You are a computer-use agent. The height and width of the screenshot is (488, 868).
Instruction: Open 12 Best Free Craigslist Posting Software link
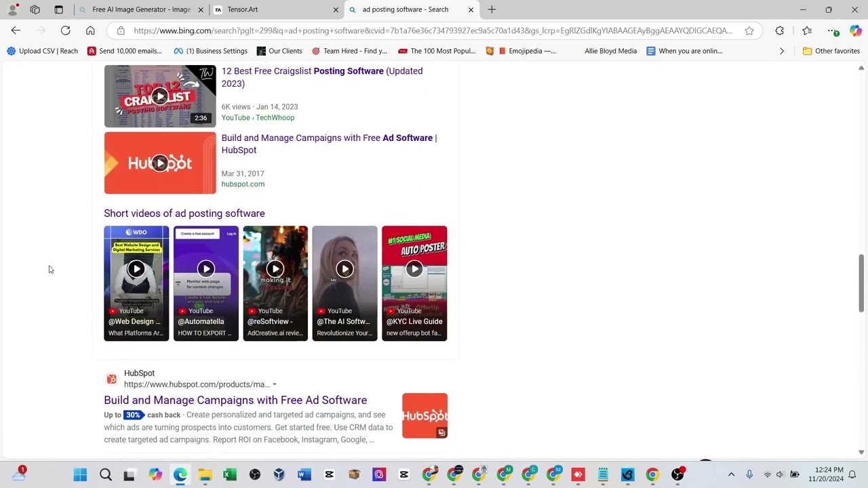(322, 77)
